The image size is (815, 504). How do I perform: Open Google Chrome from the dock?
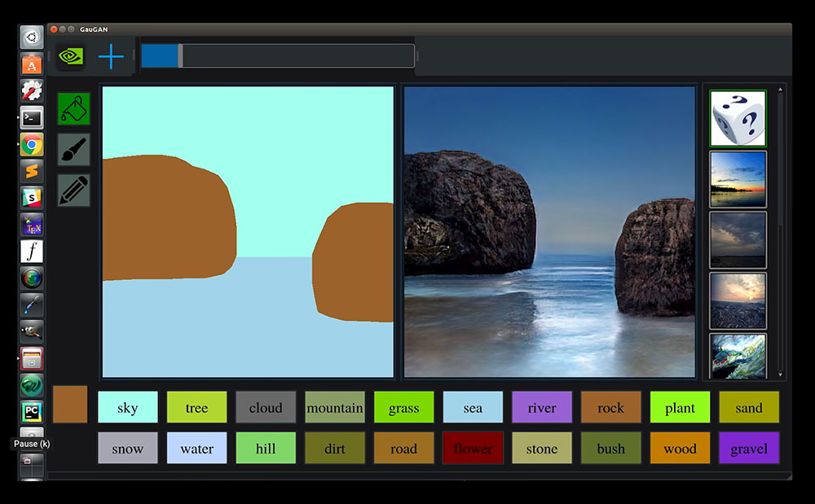coord(32,145)
